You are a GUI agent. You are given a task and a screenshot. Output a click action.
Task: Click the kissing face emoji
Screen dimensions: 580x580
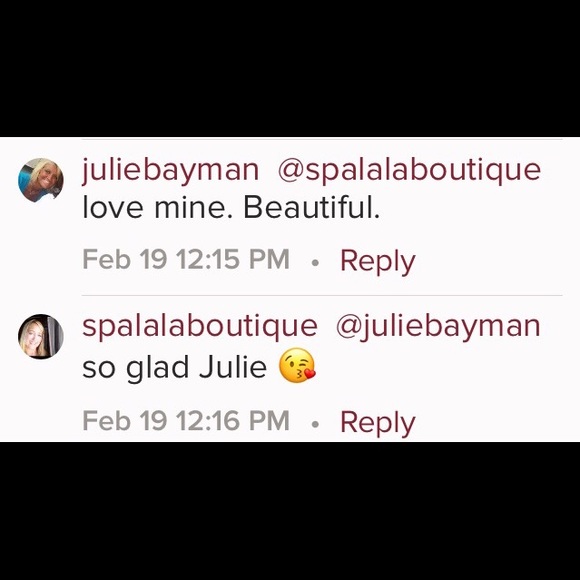click(x=297, y=365)
